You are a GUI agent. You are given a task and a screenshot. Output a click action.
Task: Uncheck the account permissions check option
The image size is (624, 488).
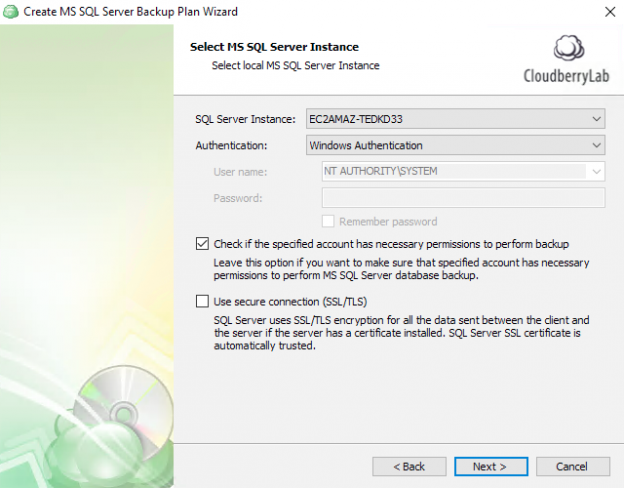(203, 244)
